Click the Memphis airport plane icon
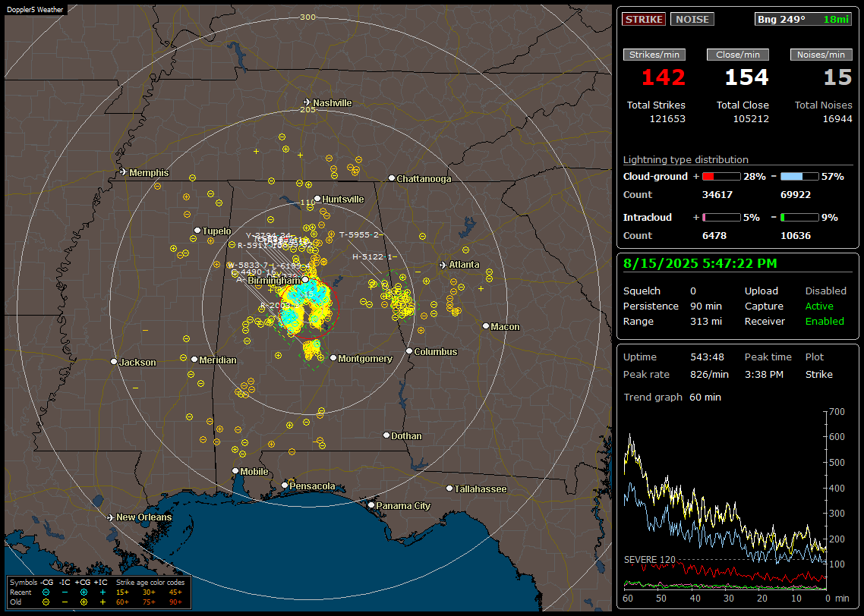Screen dimensions: 864x616 (124, 172)
